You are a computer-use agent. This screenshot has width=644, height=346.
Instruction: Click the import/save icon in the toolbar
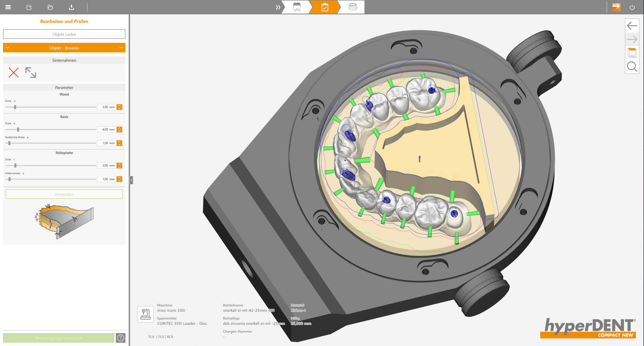coord(71,7)
